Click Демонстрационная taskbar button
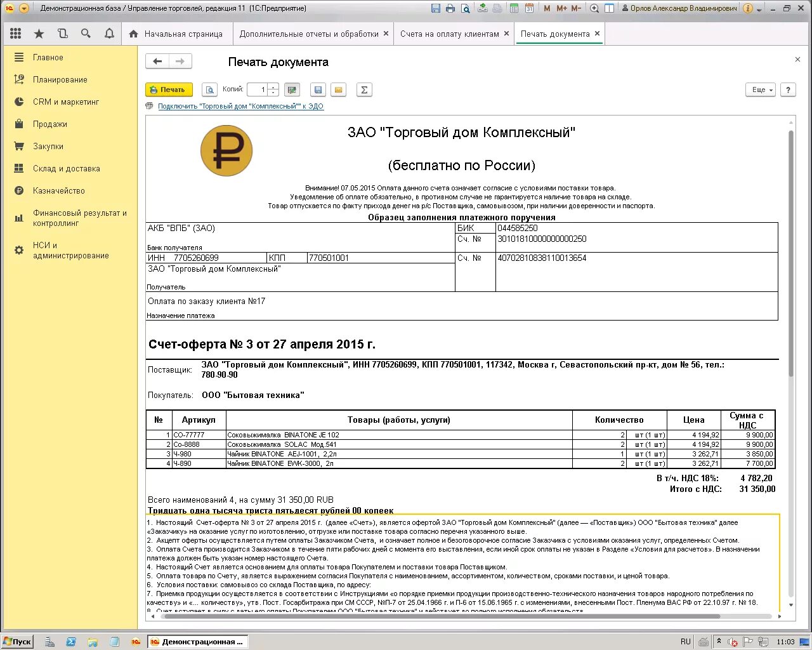 [197, 642]
